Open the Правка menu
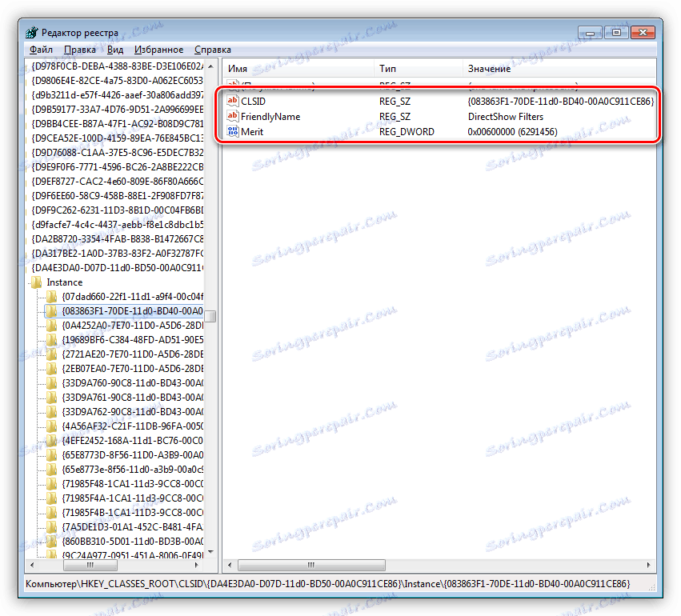The image size is (681, 616). pos(80,50)
